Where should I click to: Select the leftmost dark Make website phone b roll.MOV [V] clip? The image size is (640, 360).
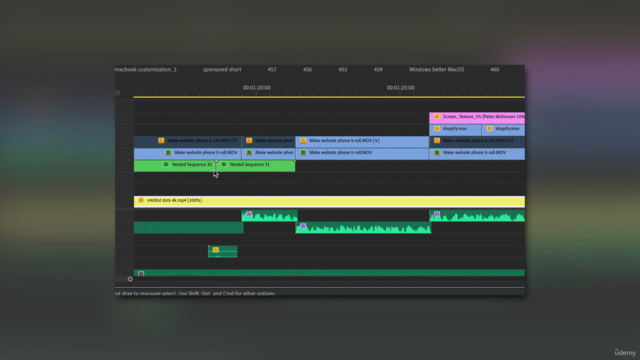click(x=188, y=142)
